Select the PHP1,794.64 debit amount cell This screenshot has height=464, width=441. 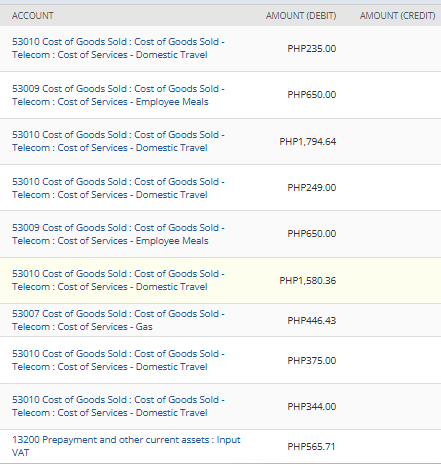308,142
